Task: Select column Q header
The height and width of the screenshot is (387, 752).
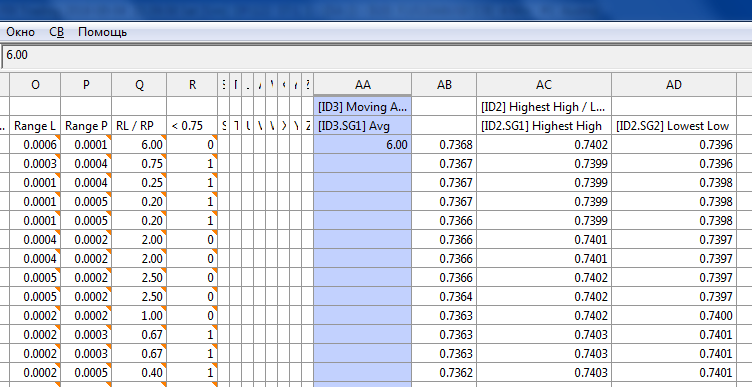Action: [x=139, y=85]
